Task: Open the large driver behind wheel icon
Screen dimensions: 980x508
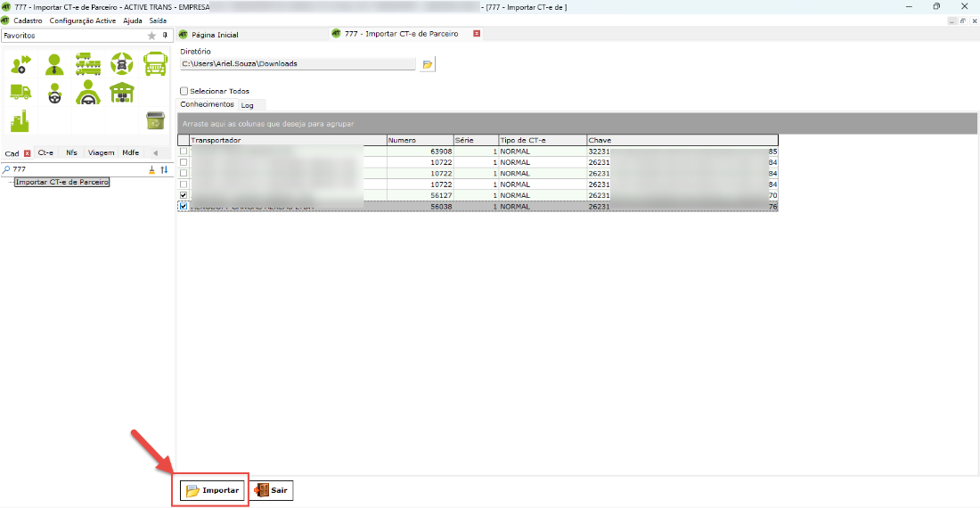Action: click(88, 93)
